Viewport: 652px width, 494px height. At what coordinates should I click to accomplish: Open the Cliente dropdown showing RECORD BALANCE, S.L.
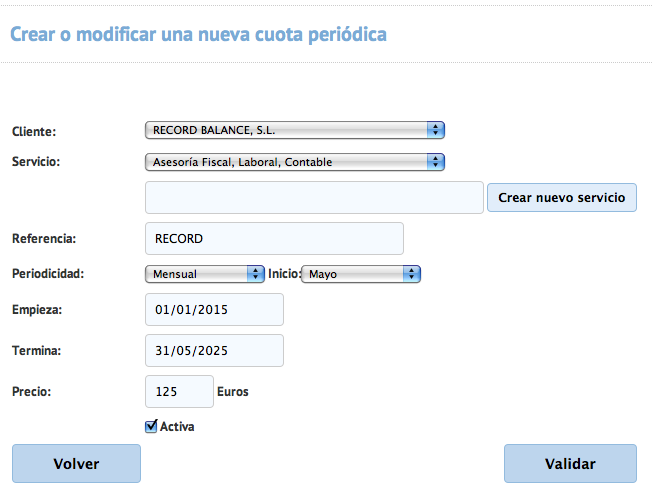[294, 130]
